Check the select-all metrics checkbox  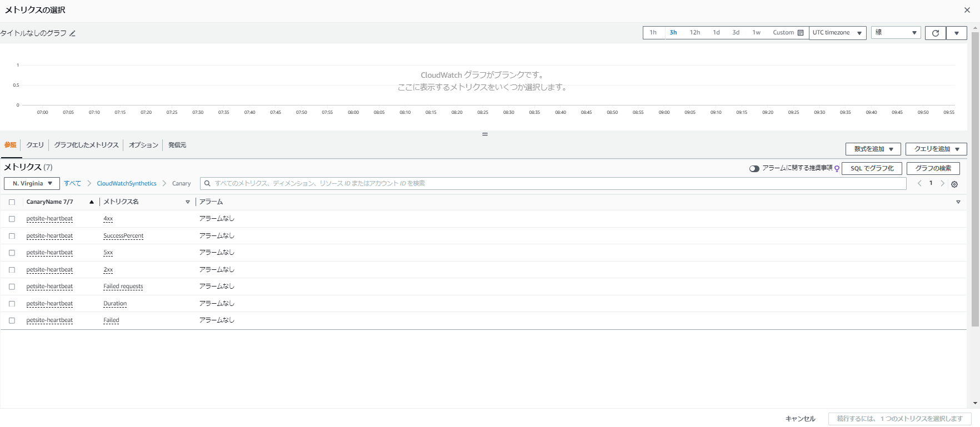pyautogui.click(x=12, y=202)
